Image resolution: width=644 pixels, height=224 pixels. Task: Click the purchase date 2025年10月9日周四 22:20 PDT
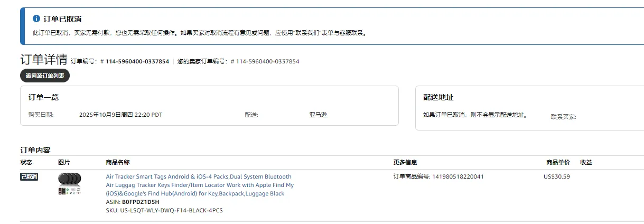pos(120,114)
